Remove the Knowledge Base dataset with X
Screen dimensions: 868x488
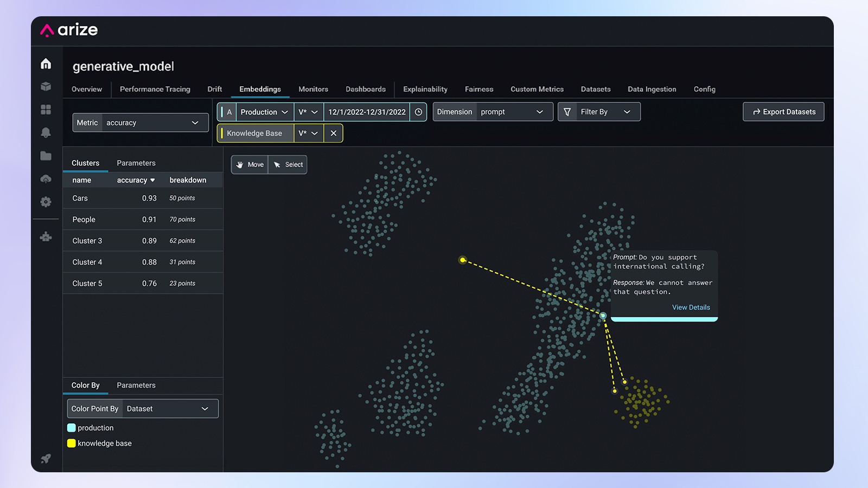click(x=333, y=133)
